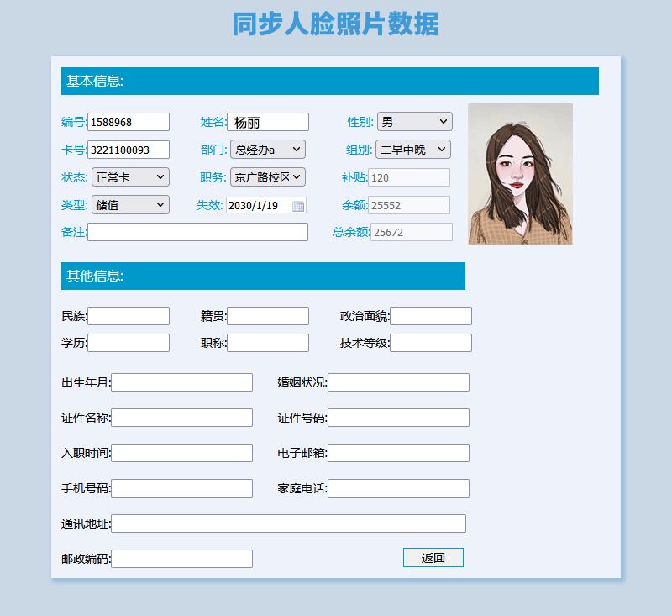Viewport: 672px width, 616px height.
Task: Click into the 卡号 text field
Action: coord(129,150)
